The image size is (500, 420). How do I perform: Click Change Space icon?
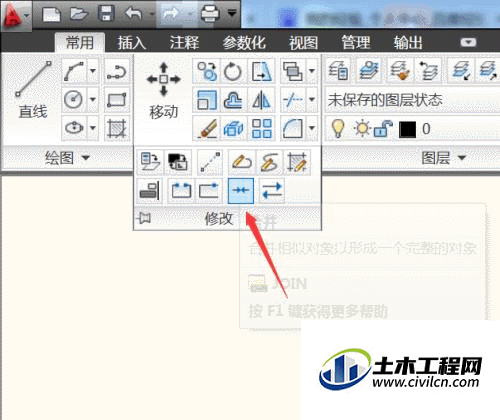click(x=178, y=162)
